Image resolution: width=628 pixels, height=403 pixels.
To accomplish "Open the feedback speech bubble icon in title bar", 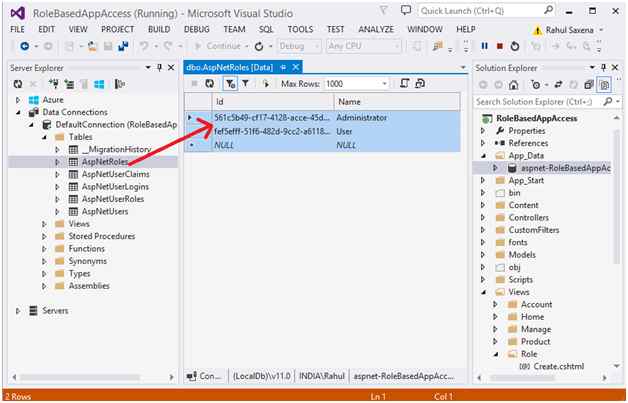I will point(405,11).
